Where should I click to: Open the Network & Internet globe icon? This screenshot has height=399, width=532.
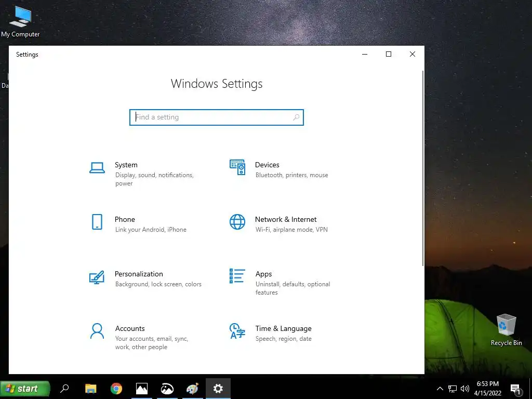click(237, 222)
